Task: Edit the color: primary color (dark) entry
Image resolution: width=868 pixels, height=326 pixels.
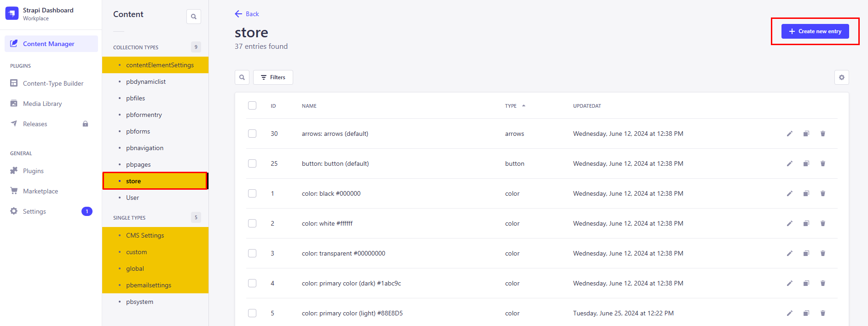Action: click(x=790, y=283)
